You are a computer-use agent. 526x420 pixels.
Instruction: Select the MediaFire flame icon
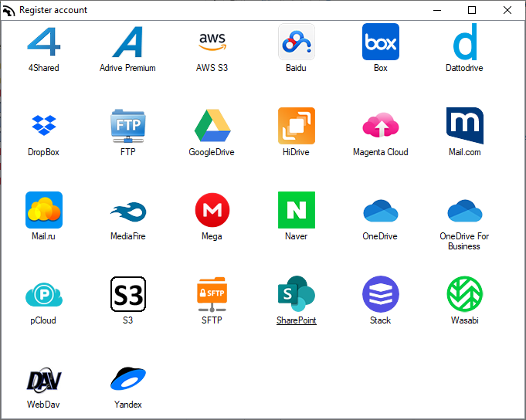127,212
